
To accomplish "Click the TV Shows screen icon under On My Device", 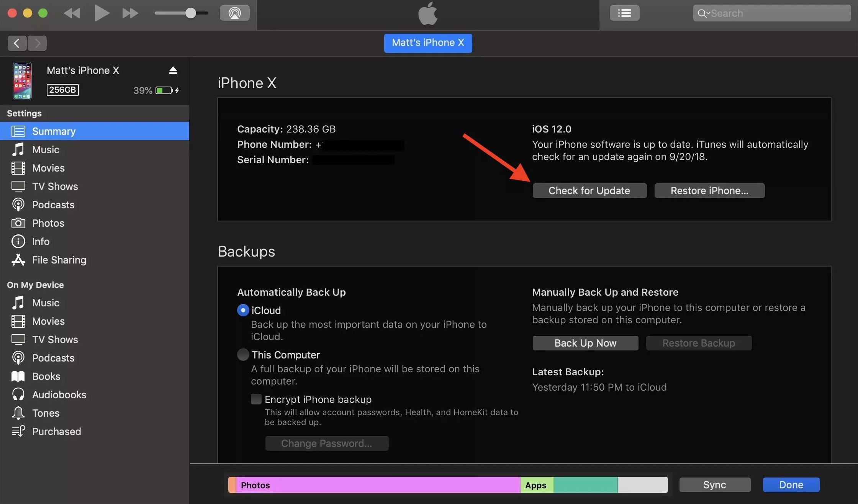I will (18, 339).
